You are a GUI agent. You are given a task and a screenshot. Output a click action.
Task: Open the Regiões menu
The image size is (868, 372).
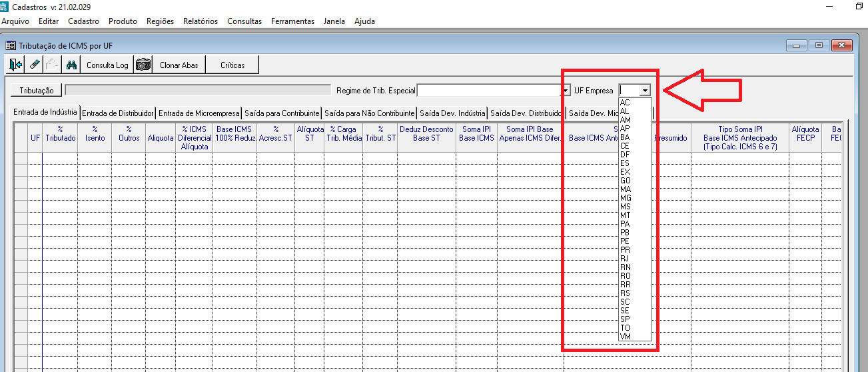pos(160,21)
